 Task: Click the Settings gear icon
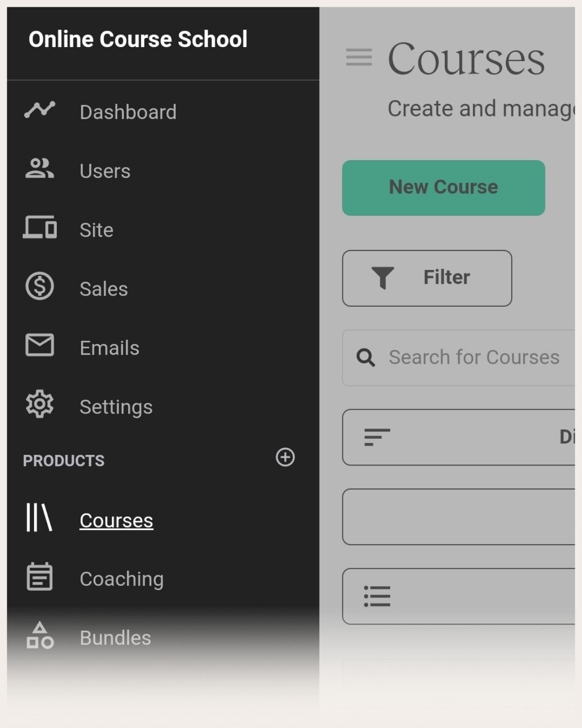(39, 404)
